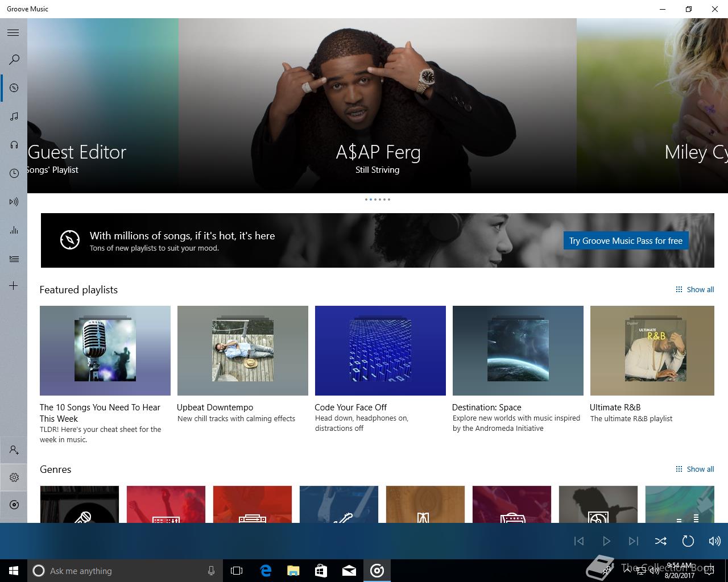Open the microphone genre tile
Screen dimensions: 728x582
point(80,504)
